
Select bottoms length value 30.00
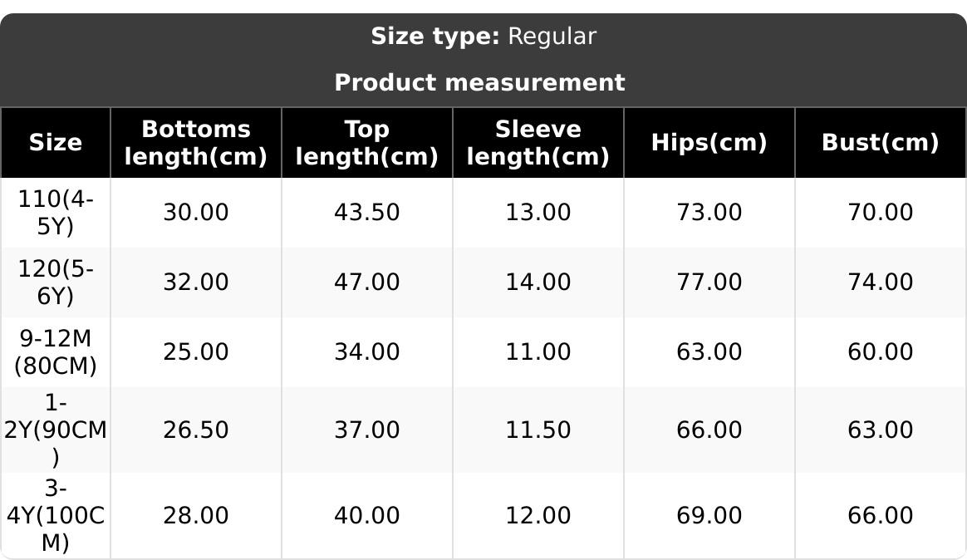pyautogui.click(x=195, y=212)
